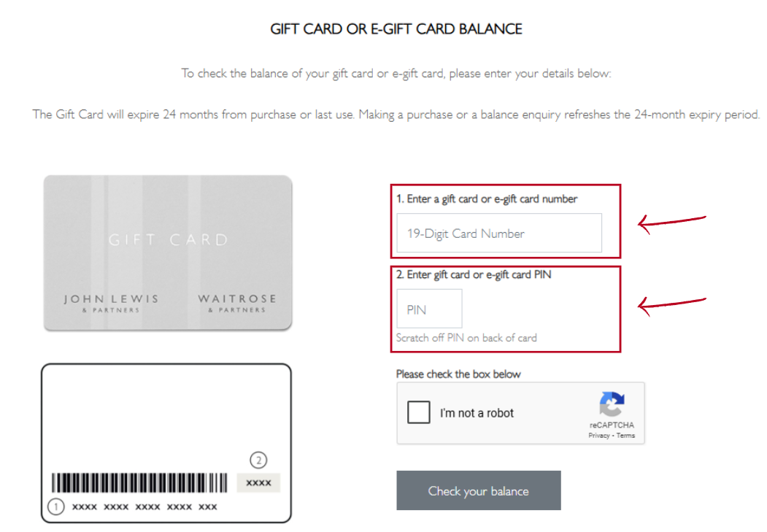Check the I'm not a robot checkbox
Viewport: 767px width, 532px height.
click(x=418, y=412)
